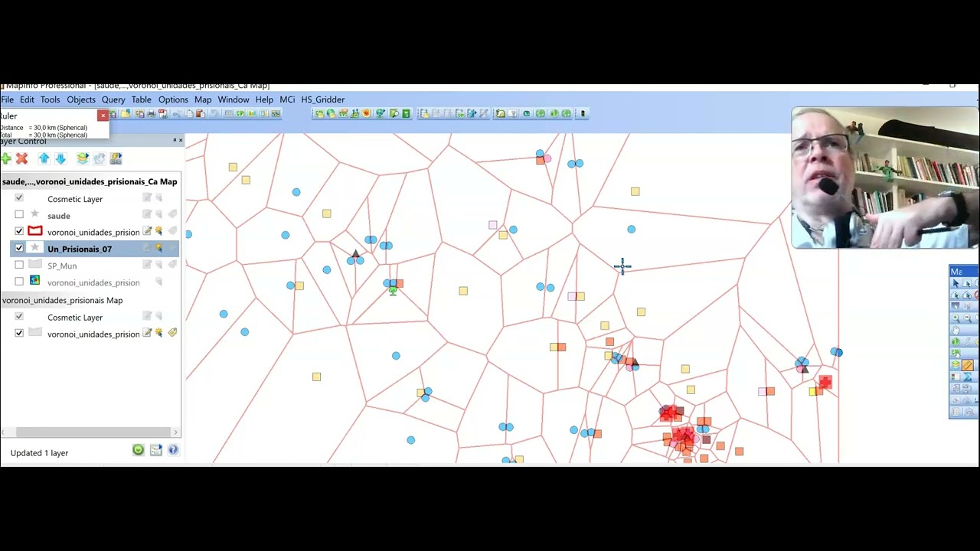Click the Hotlink options icon in Layer Control
Viewport: 980px width, 551px height.
[116, 158]
